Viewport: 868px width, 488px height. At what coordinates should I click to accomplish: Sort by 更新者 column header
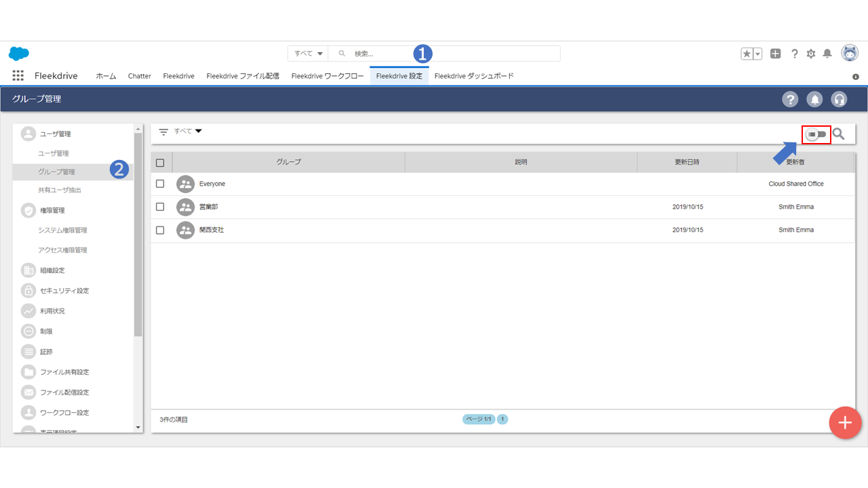[x=795, y=162]
